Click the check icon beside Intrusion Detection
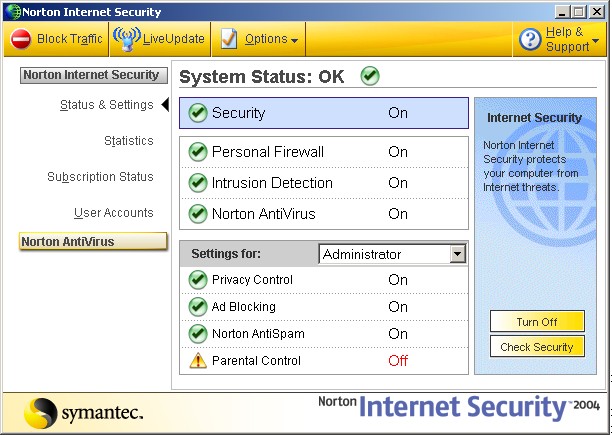This screenshot has height=435, width=612. pyautogui.click(x=198, y=183)
